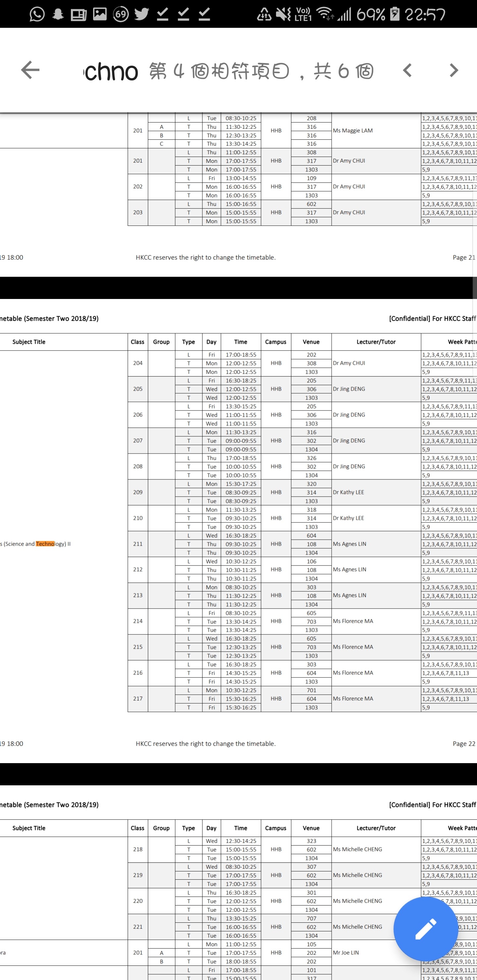This screenshot has height=980, width=477.
Task: Tap lecturer 'Dr Jing DENG' for class 207
Action: click(349, 441)
